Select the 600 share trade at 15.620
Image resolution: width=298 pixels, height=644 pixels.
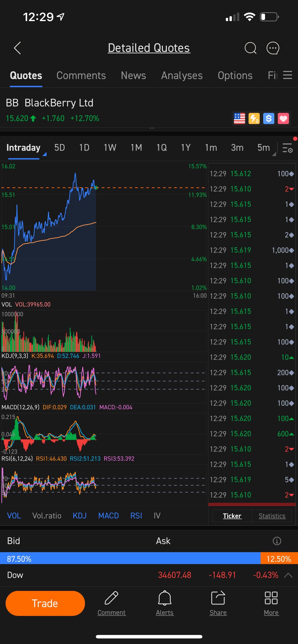pyautogui.click(x=252, y=434)
